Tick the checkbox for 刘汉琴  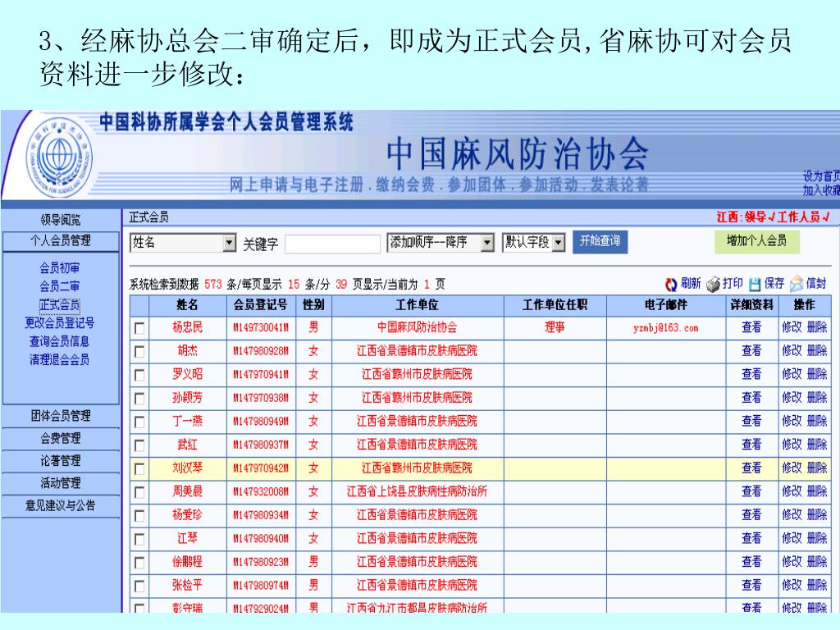139,468
